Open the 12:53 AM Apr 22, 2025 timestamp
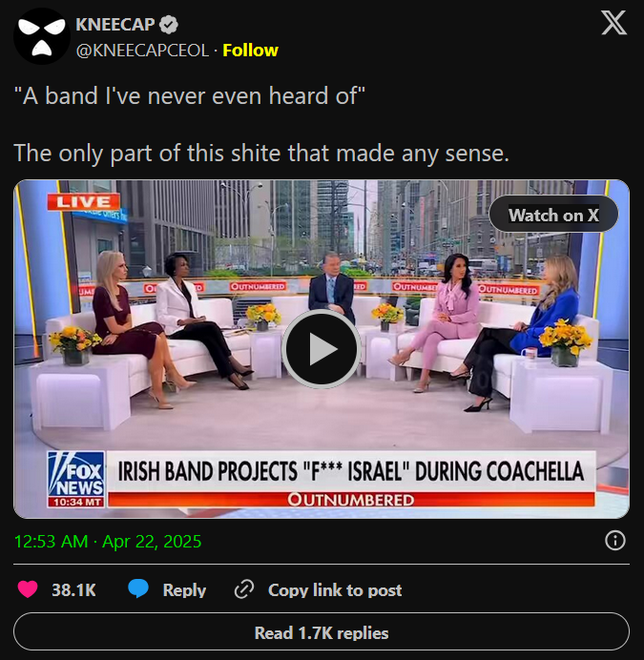 point(108,542)
